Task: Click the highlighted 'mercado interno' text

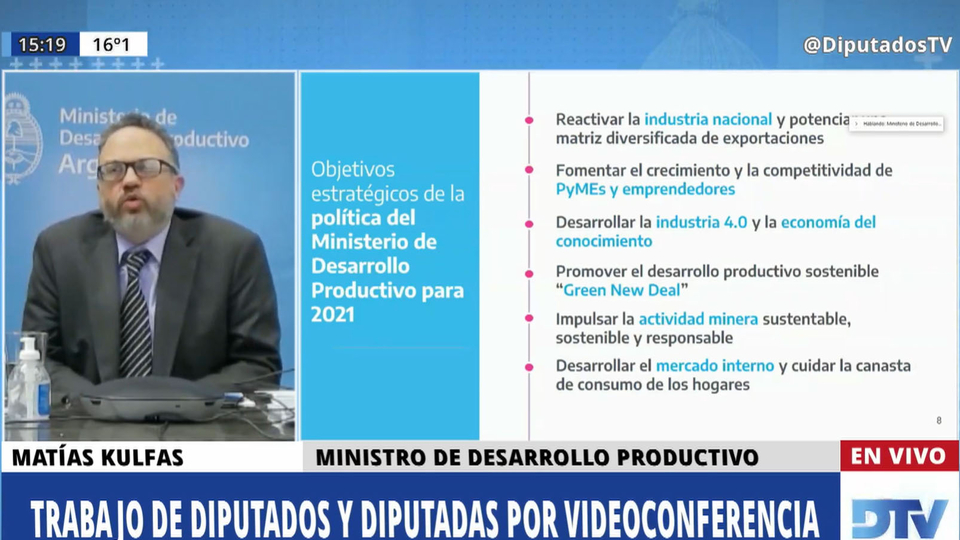Action: point(715,366)
